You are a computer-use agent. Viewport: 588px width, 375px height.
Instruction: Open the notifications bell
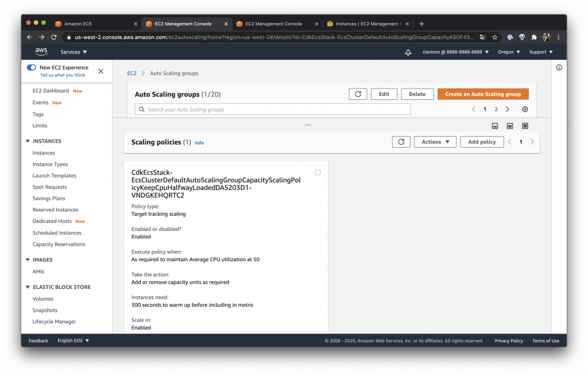tap(408, 52)
